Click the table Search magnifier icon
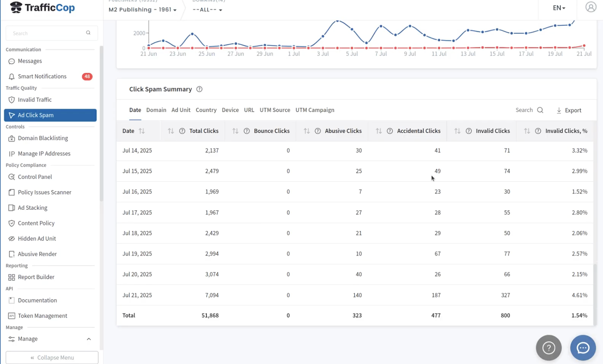 [x=540, y=110]
